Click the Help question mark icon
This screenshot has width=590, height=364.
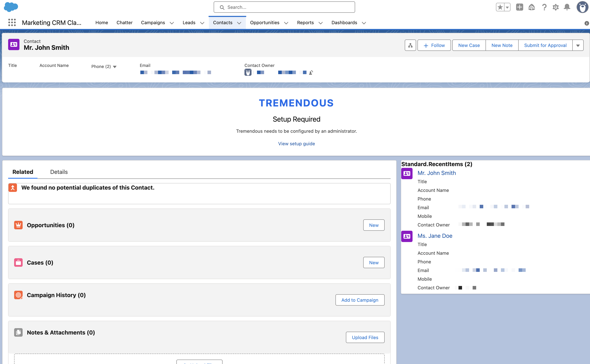pyautogui.click(x=544, y=7)
